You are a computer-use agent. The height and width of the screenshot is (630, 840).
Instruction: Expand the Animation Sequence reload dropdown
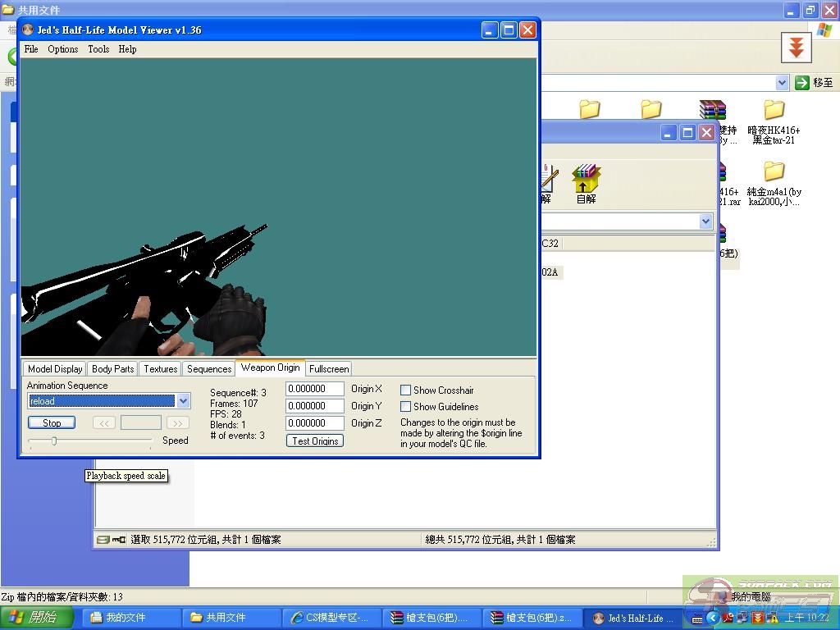[x=183, y=401]
